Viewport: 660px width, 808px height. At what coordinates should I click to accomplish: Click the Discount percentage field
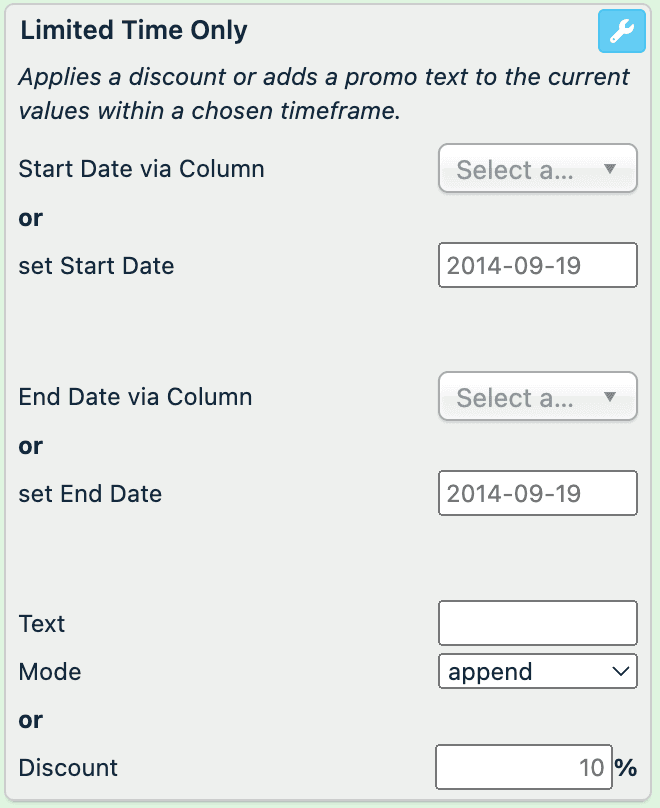pyautogui.click(x=522, y=767)
